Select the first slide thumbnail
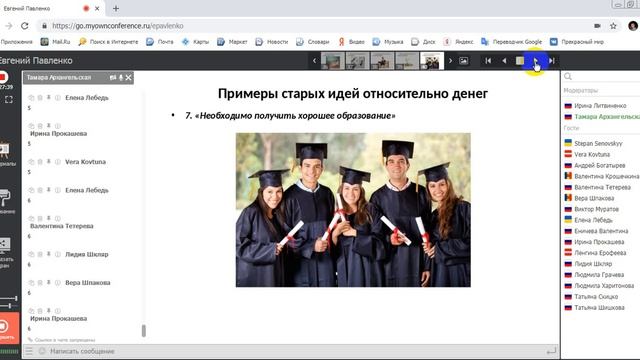The height and width of the screenshot is (360, 640). 333,61
